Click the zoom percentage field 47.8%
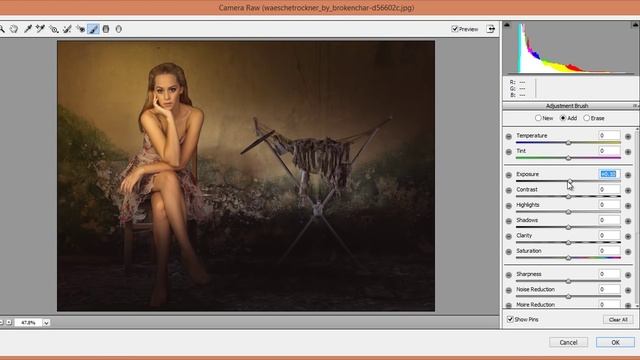 pos(28,322)
